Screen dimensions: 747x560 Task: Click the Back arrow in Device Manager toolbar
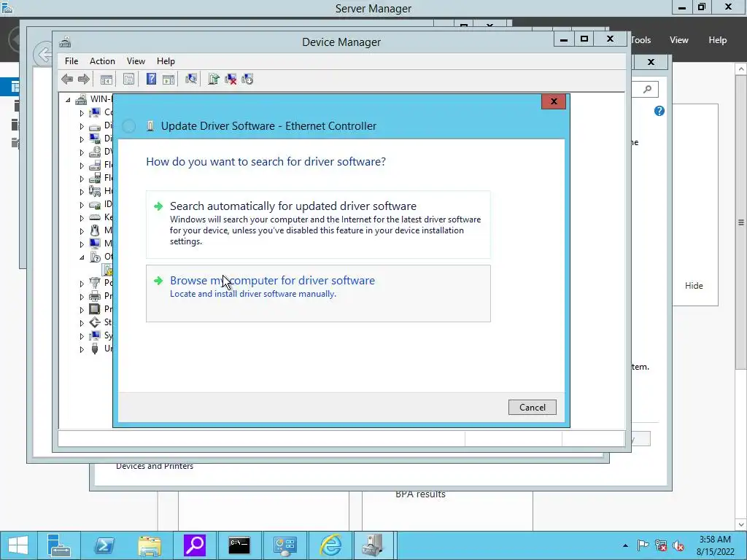click(67, 79)
